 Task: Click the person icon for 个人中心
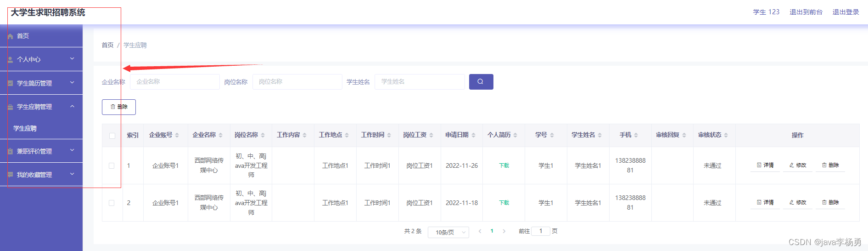coord(10,60)
